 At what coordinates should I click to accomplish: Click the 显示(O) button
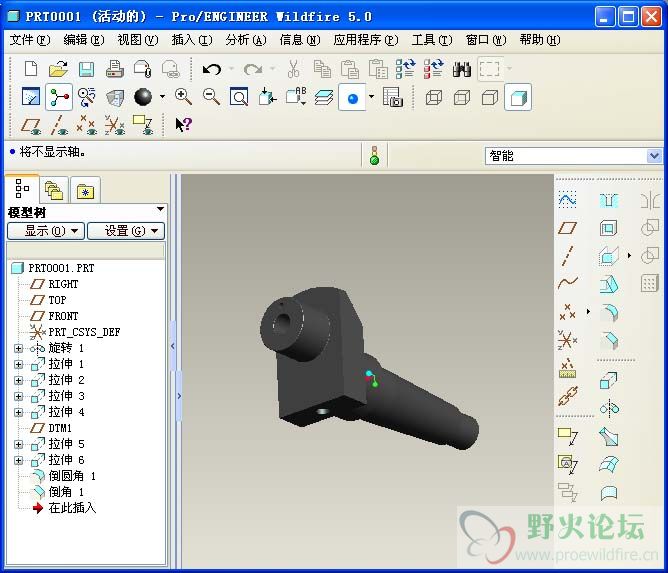pyautogui.click(x=46, y=231)
